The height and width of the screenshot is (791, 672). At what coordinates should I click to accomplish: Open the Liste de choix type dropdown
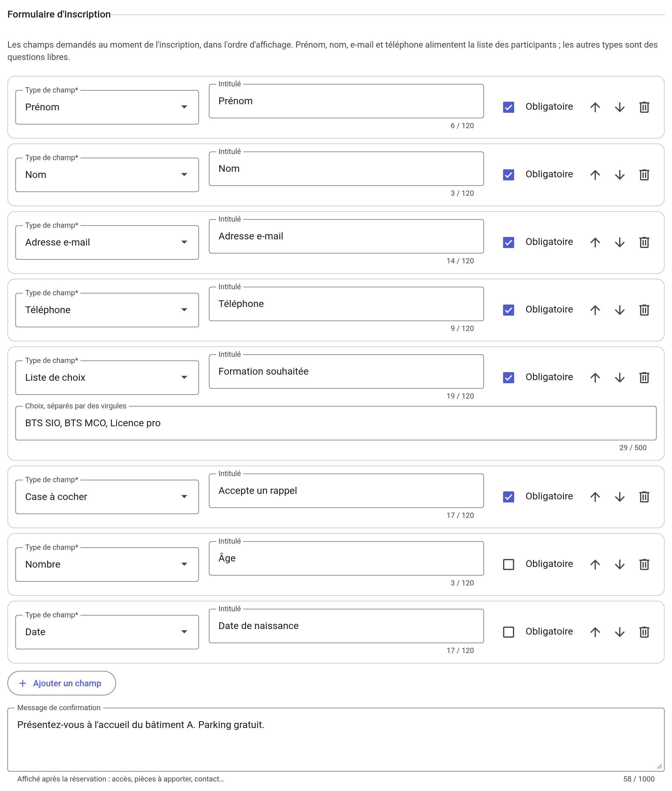pyautogui.click(x=107, y=377)
